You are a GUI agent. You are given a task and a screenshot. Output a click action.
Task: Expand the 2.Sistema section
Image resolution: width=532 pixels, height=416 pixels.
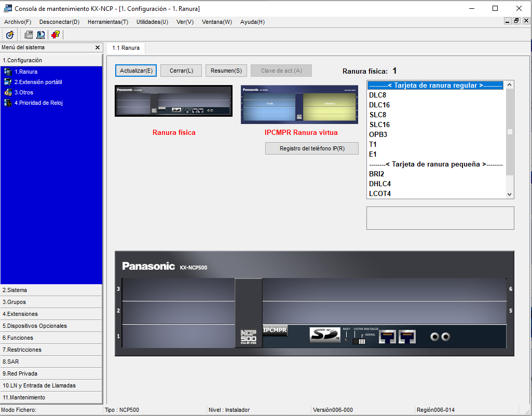(51, 290)
